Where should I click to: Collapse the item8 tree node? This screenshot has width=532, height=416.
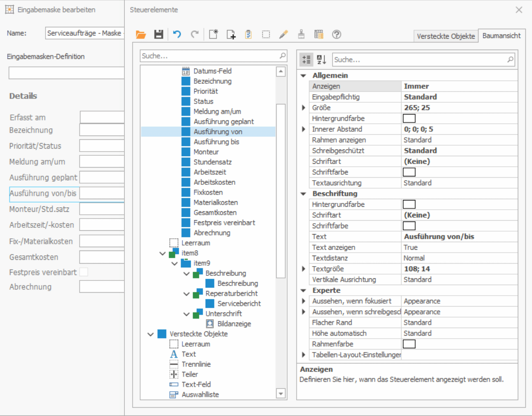[x=162, y=253]
